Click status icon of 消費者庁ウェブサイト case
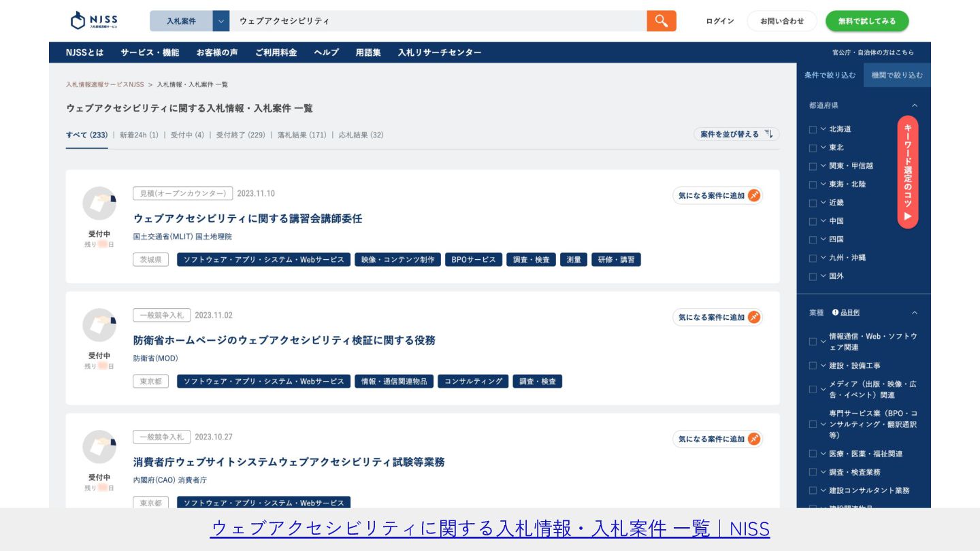 pos(99,447)
